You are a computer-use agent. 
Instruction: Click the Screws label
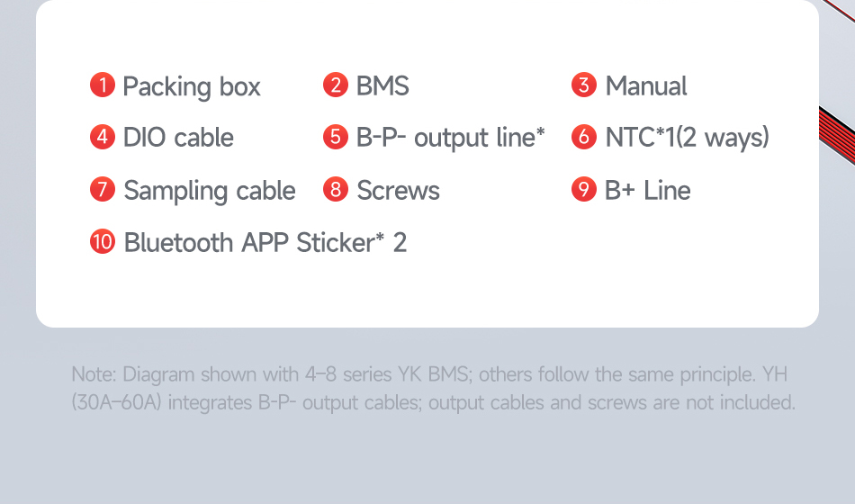(x=398, y=191)
